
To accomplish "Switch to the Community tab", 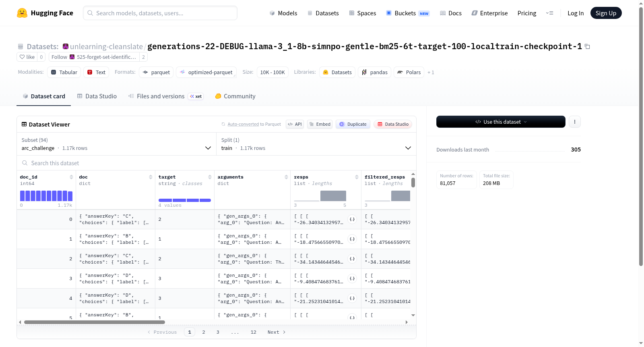I will click(235, 96).
